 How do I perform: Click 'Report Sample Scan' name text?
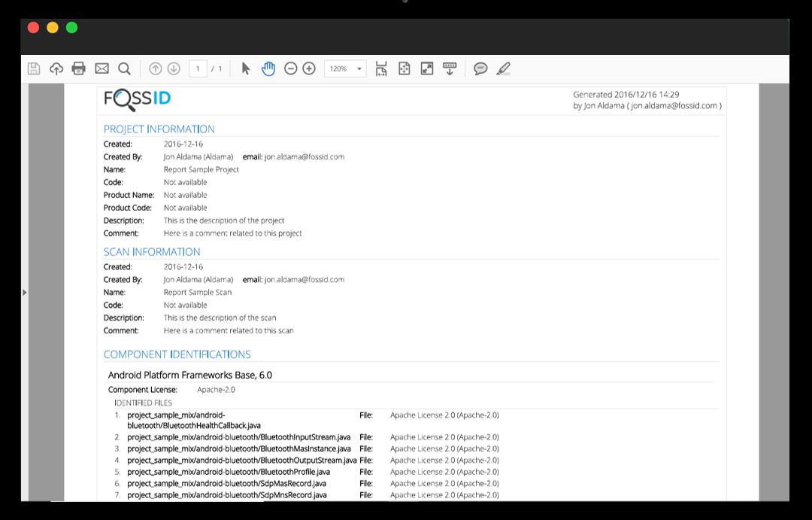click(198, 293)
